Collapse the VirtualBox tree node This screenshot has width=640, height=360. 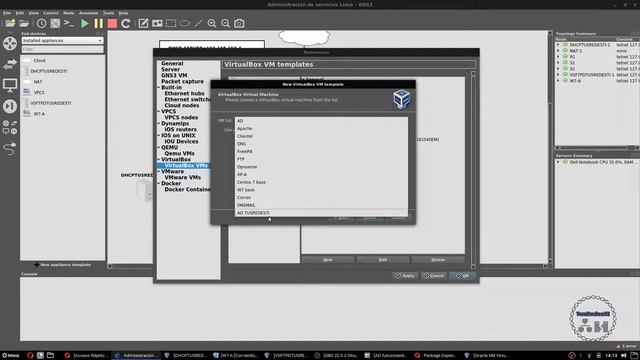(159, 160)
